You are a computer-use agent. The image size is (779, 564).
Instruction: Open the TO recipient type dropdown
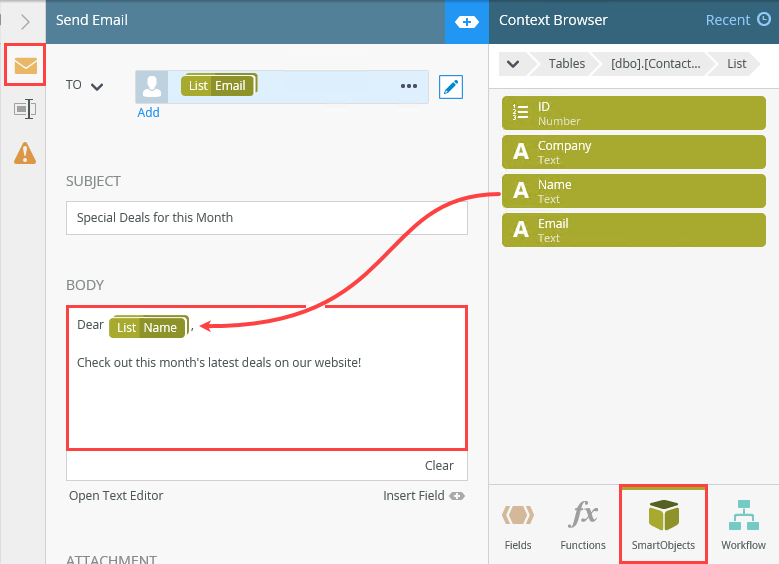pyautogui.click(x=97, y=87)
